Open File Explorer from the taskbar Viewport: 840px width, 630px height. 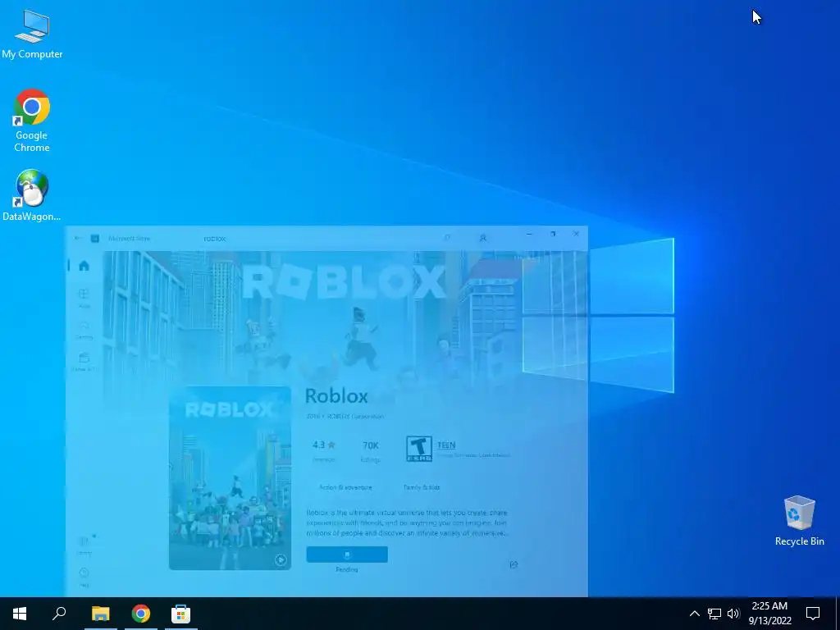pos(100,614)
